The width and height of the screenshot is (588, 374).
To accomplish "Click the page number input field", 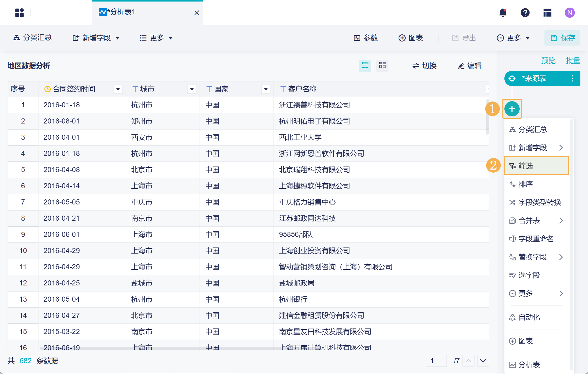I will coord(436,361).
